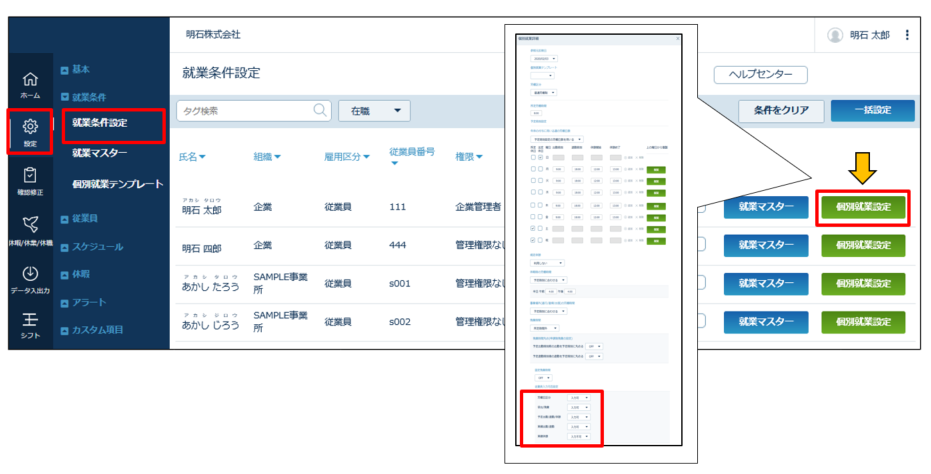
Task: Click the 一括設定 button
Action: click(873, 110)
